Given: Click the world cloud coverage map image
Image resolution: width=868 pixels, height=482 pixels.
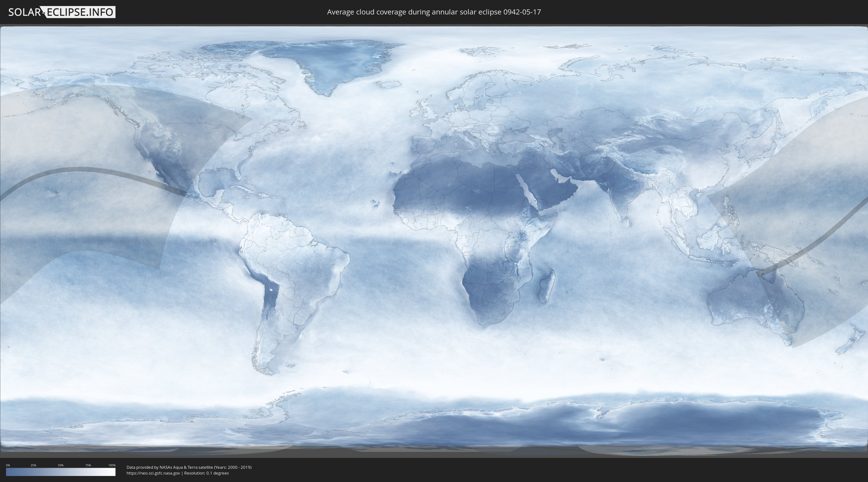Looking at the screenshot, I should [434, 241].
